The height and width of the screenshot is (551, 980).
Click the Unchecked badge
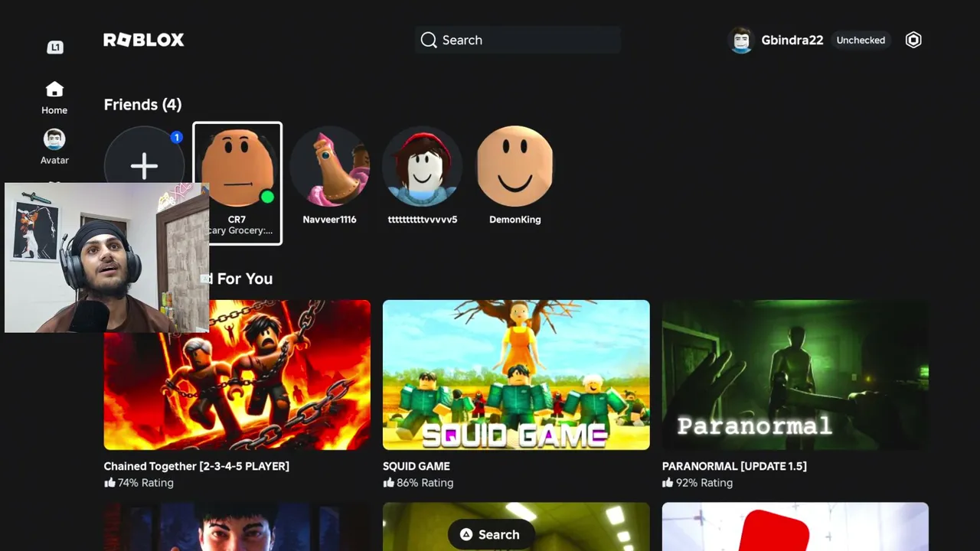pyautogui.click(x=861, y=40)
